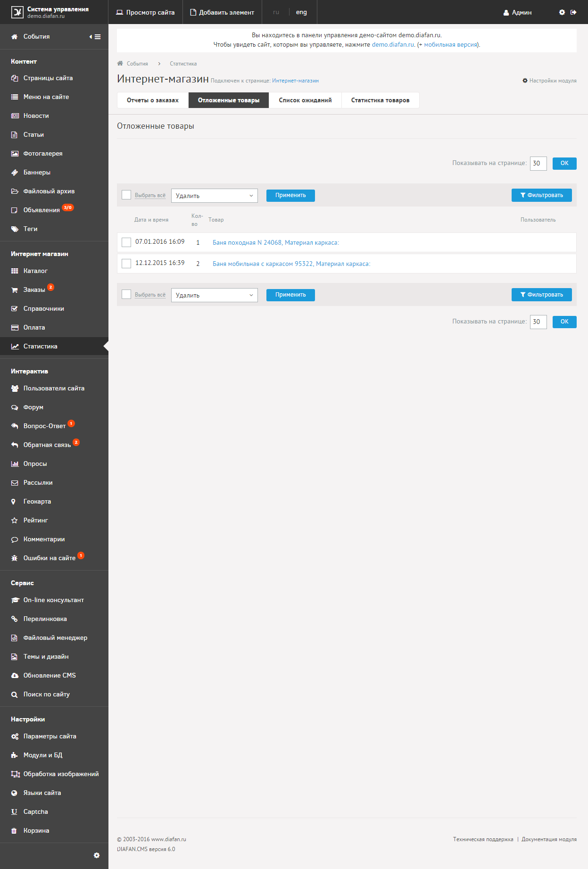Viewport: 588px width, 869px height.
Task: Check the row dated 12.12.2015 16:39
Action: 126,264
